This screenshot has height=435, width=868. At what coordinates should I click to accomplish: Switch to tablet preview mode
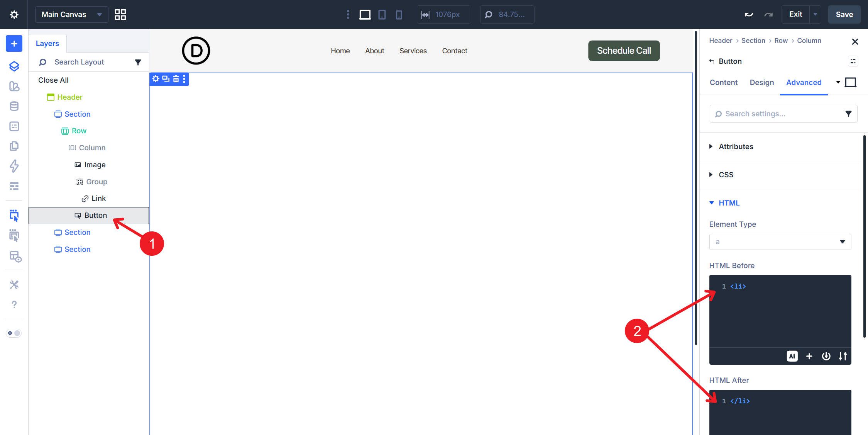(x=382, y=14)
